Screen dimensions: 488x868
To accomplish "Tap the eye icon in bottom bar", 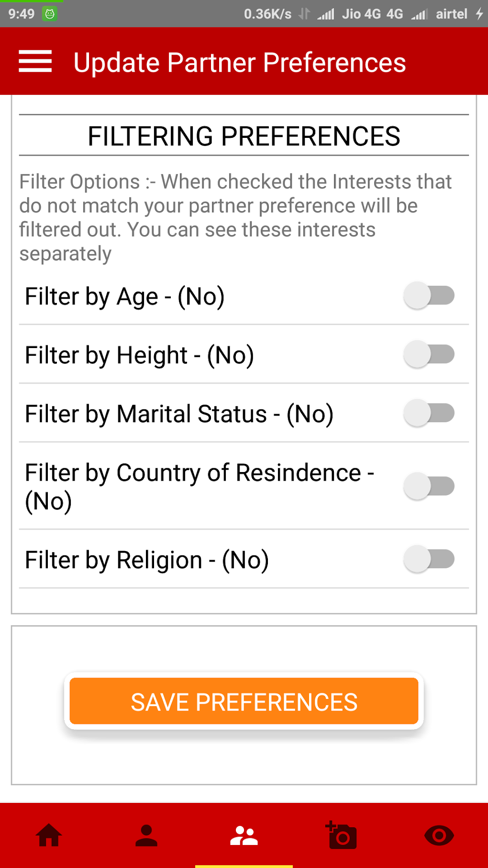I will click(439, 835).
